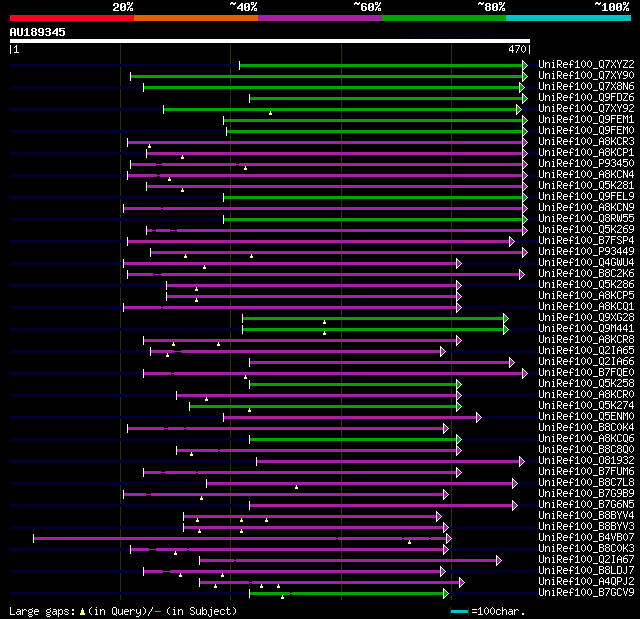Select the UniRef100_Q9M441 label

pyautogui.click(x=586, y=329)
